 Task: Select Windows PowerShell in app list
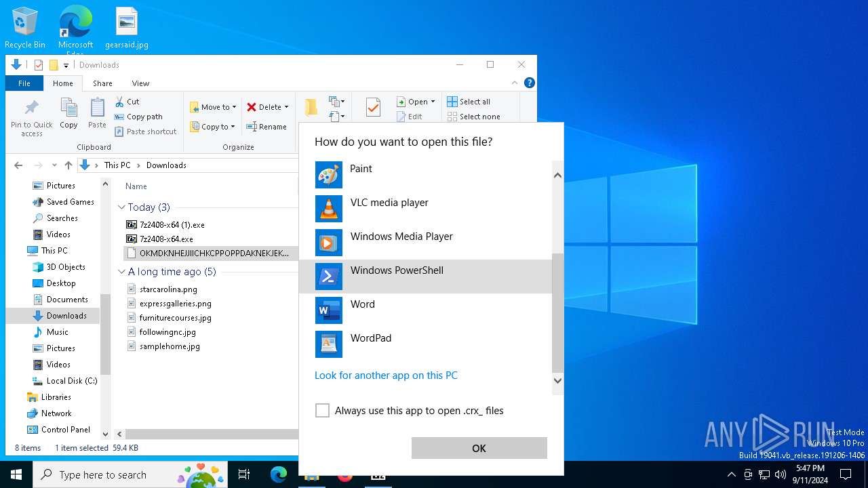(426, 277)
